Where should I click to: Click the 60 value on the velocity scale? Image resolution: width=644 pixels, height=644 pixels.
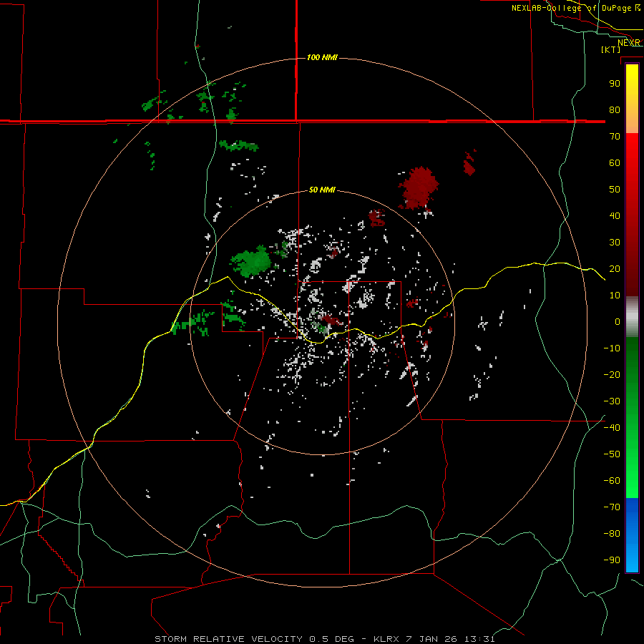pyautogui.click(x=615, y=162)
